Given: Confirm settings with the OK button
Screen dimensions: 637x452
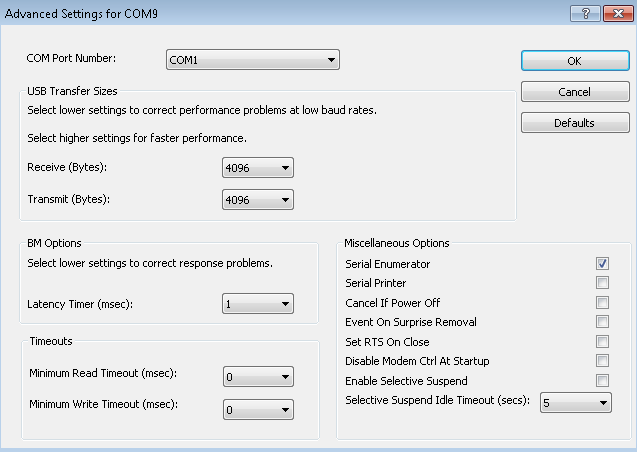Looking at the screenshot, I should click(x=575, y=61).
